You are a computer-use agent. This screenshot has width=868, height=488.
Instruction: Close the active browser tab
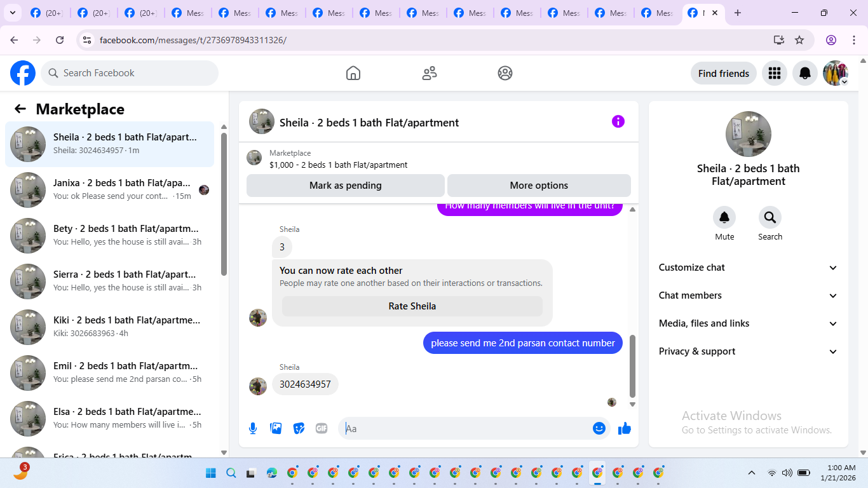[x=715, y=13]
